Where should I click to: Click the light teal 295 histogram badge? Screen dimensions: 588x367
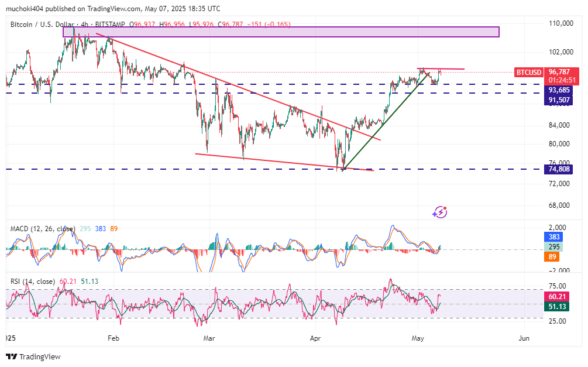[x=553, y=247]
